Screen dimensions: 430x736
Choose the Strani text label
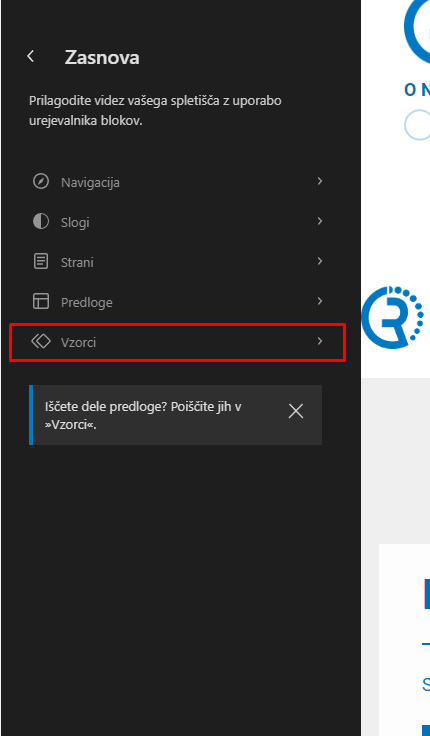[77, 262]
